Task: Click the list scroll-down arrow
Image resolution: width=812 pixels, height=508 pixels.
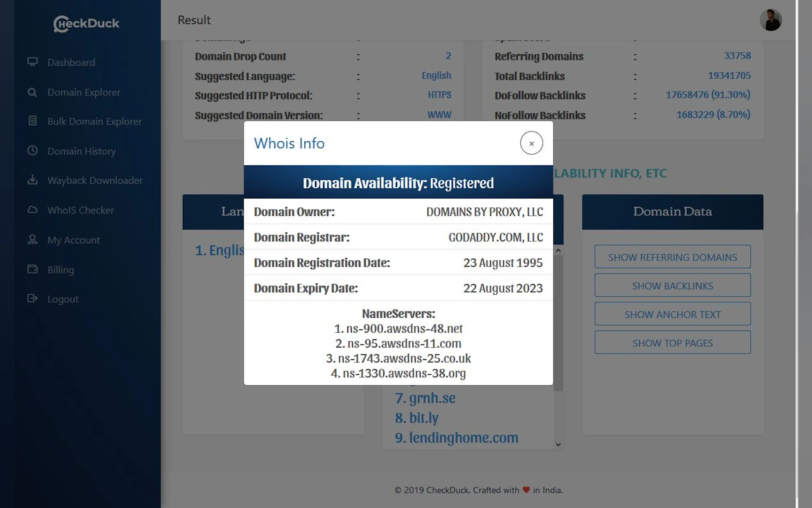Action: point(558,445)
